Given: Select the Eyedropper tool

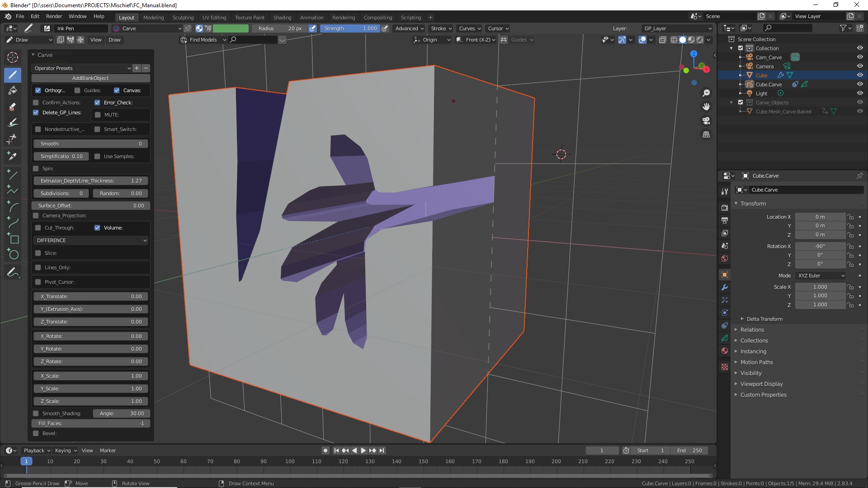Looking at the screenshot, I should tap(13, 156).
